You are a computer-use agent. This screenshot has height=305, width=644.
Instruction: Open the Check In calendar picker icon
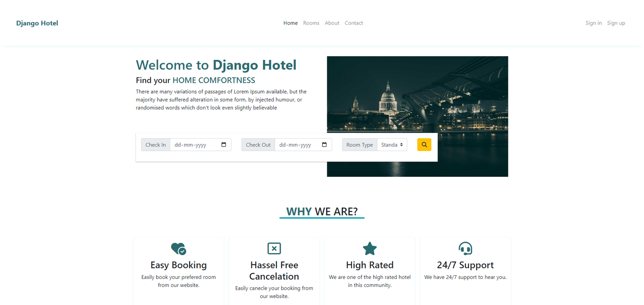pyautogui.click(x=224, y=145)
